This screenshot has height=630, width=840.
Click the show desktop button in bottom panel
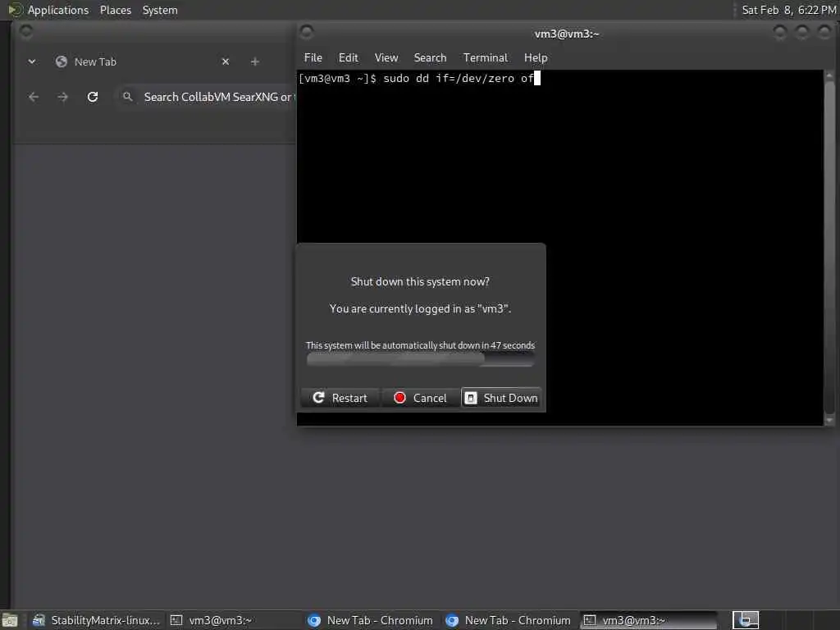[x=9, y=620]
